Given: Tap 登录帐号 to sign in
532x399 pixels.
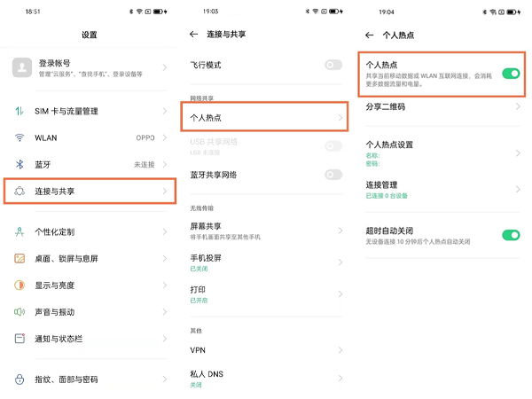Looking at the screenshot, I should pos(89,68).
